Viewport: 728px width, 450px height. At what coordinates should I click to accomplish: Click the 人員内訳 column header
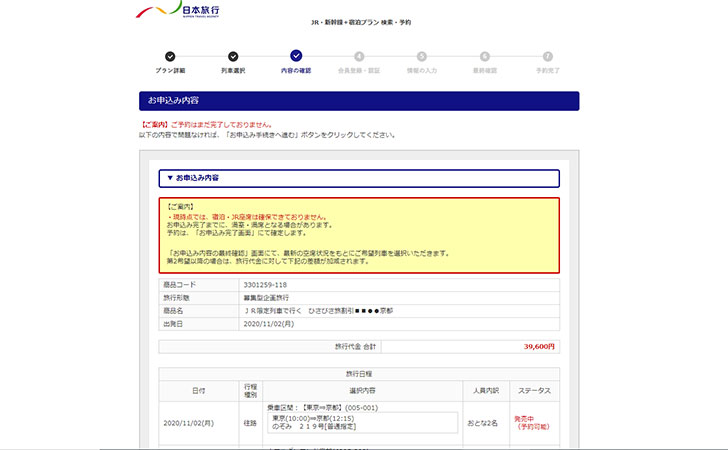(x=486, y=391)
